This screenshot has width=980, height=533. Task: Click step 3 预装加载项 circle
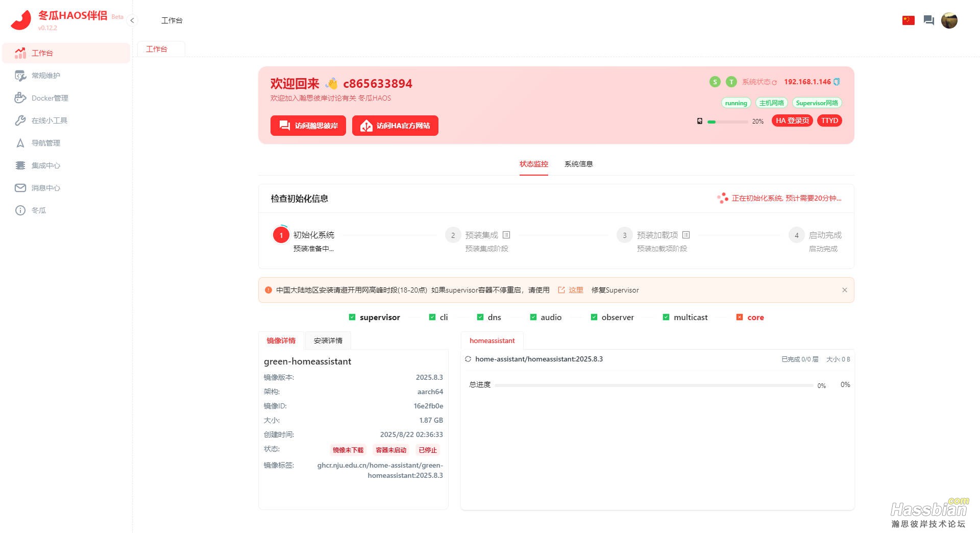(625, 235)
